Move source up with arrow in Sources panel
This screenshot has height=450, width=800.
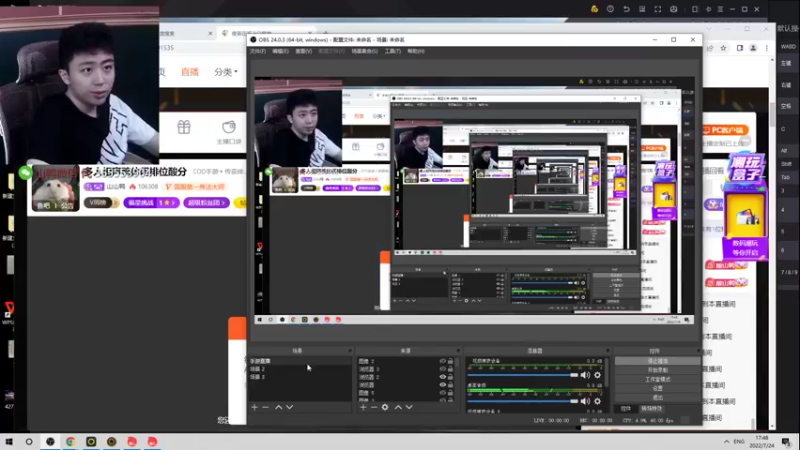click(x=398, y=407)
